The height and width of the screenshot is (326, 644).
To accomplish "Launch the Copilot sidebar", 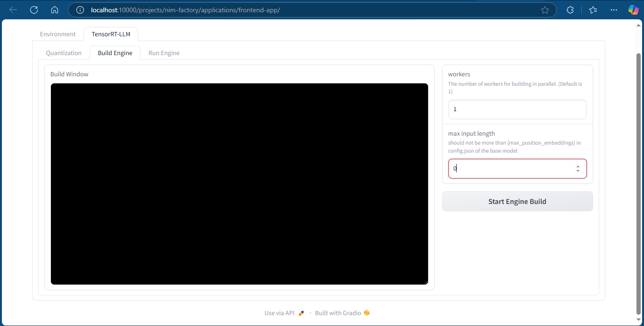I will point(633,10).
